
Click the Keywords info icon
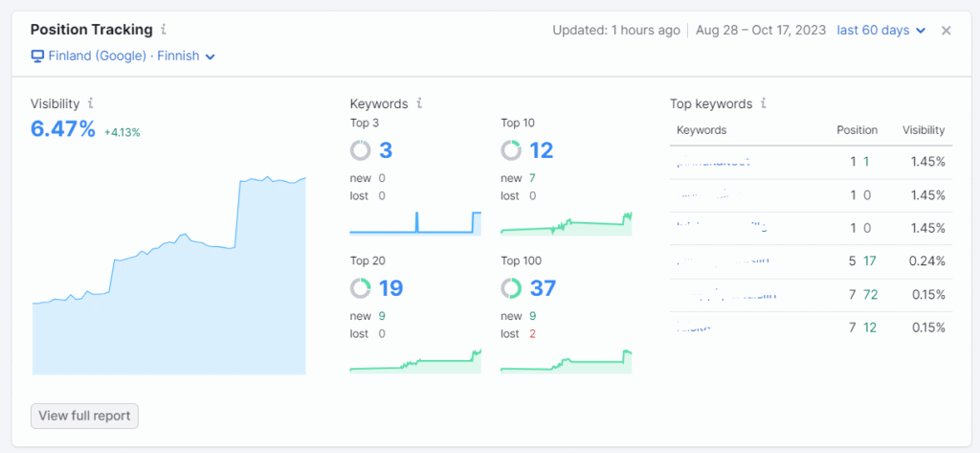[419, 103]
